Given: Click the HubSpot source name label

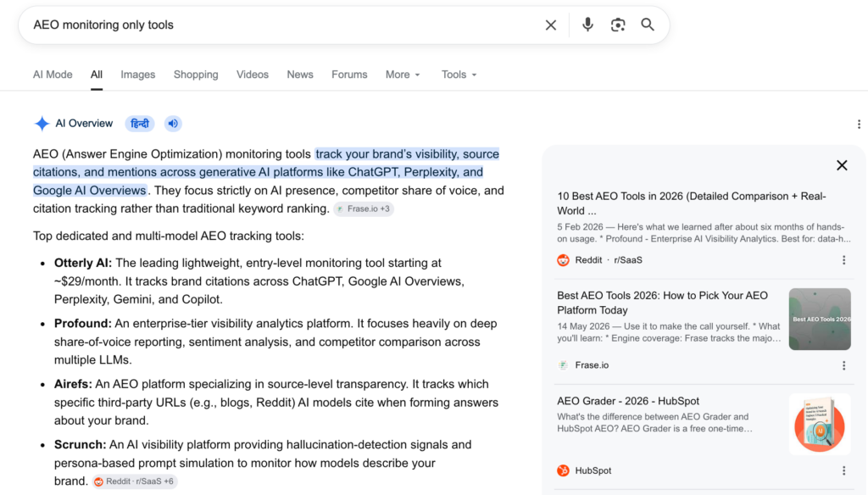Looking at the screenshot, I should click(593, 470).
